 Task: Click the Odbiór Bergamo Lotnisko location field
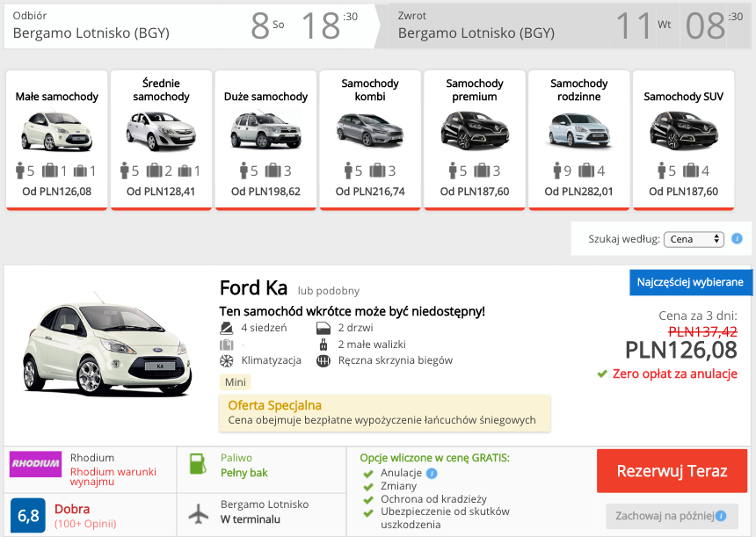91,26
